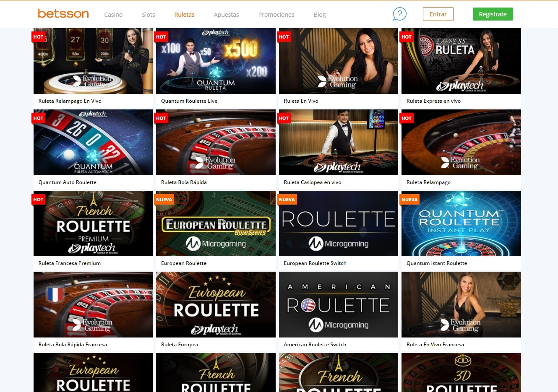Click the betsson logo
Viewport: 558px width, 392px height.
pos(63,14)
